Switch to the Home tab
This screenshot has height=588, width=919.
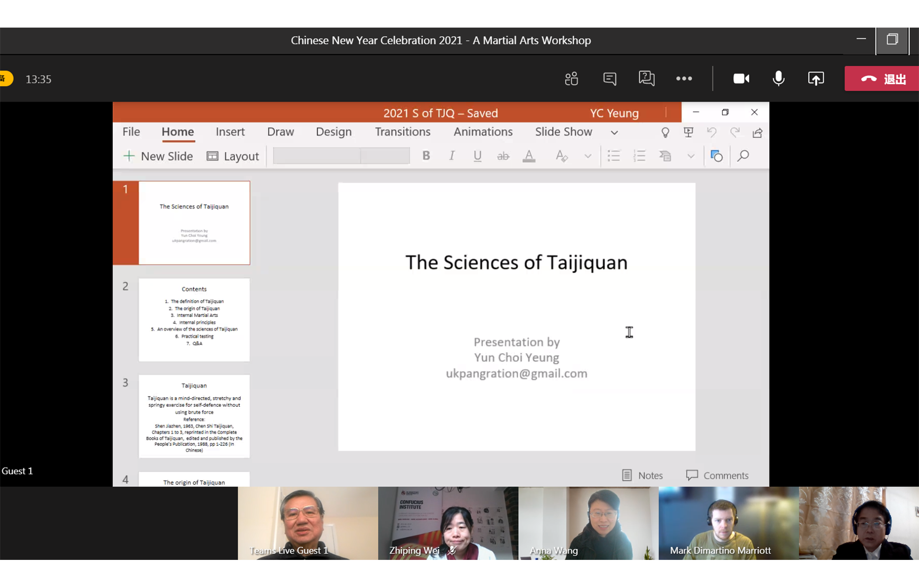tap(178, 132)
